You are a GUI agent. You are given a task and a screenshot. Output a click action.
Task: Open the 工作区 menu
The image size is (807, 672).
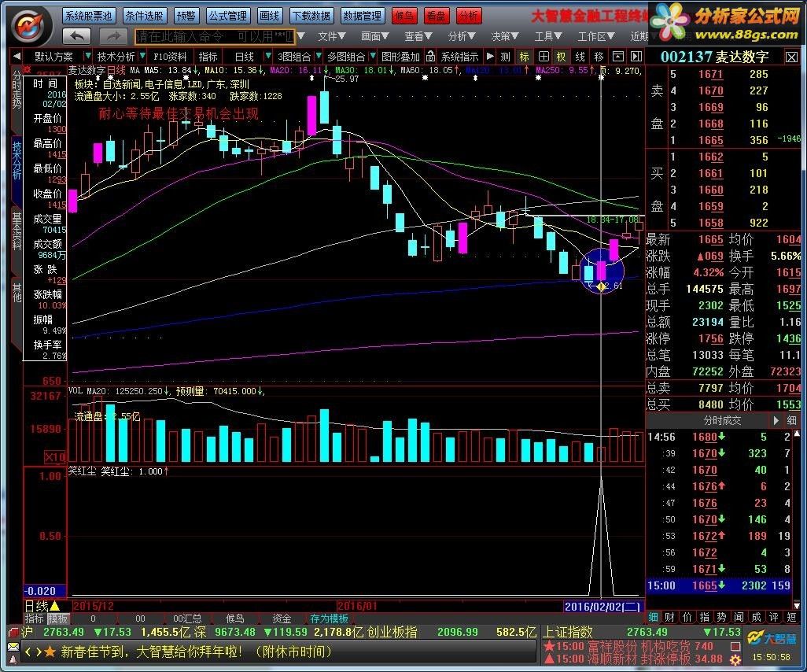point(596,36)
